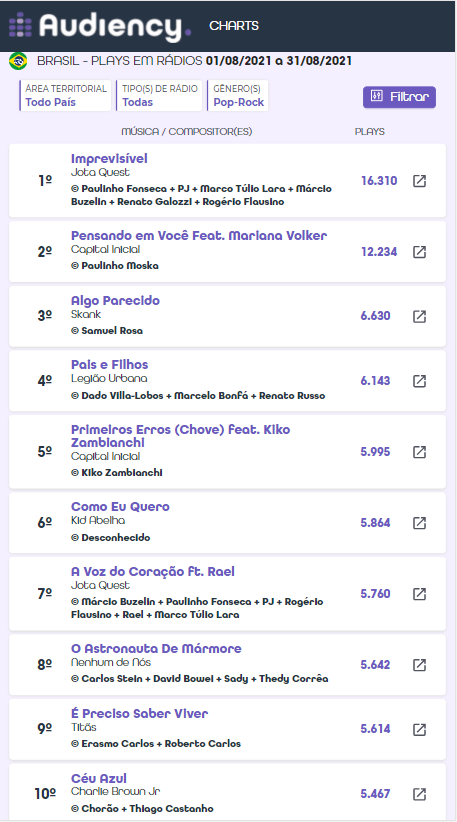Open the song title A Voz do Coração Ft. Rael

click(153, 571)
